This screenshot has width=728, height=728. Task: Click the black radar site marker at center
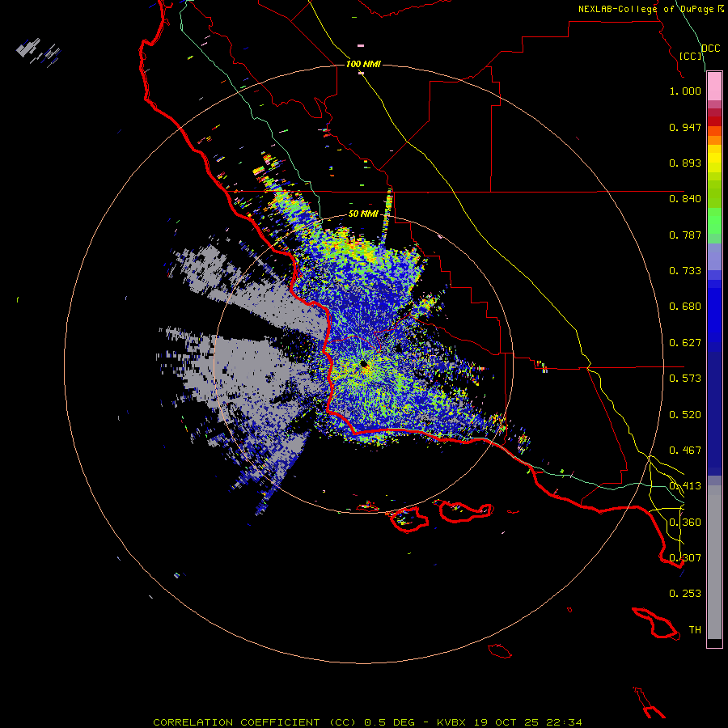pyautogui.click(x=363, y=363)
